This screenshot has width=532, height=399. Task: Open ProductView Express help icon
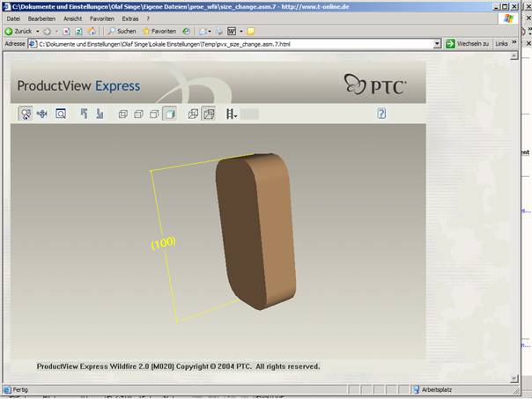point(381,113)
